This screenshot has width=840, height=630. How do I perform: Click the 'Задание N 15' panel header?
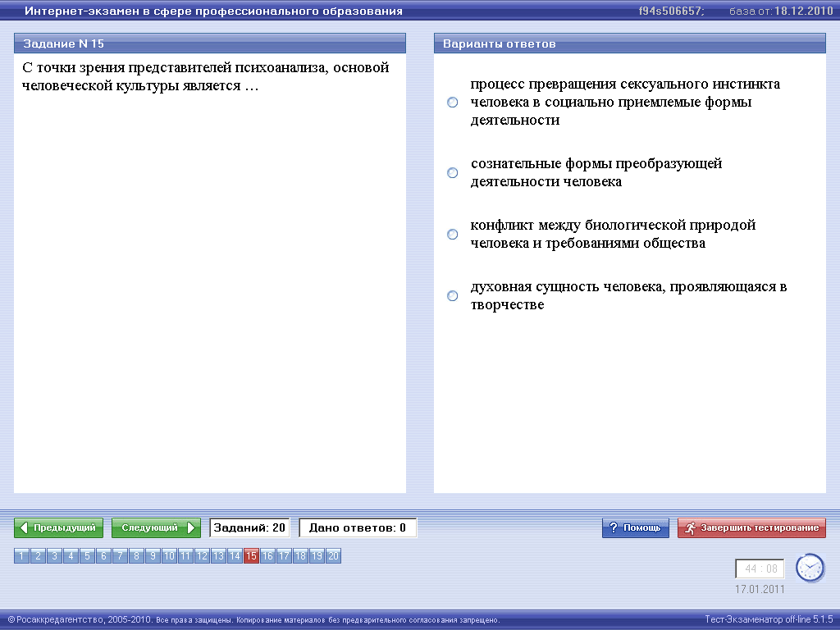tap(210, 43)
